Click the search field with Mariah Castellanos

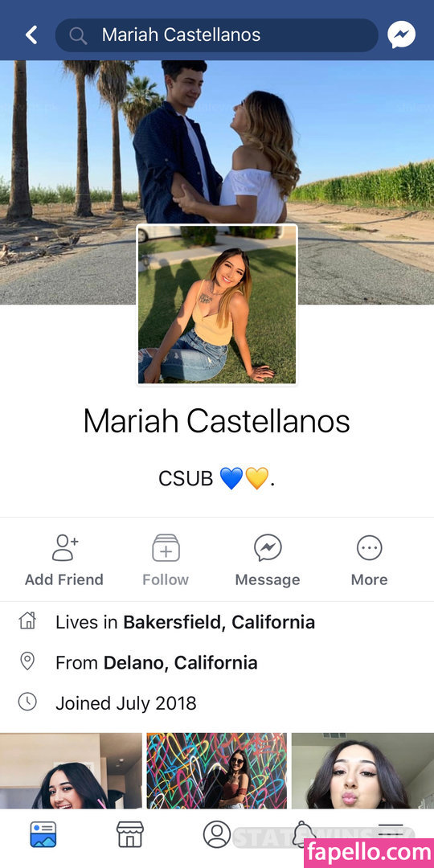[216, 35]
